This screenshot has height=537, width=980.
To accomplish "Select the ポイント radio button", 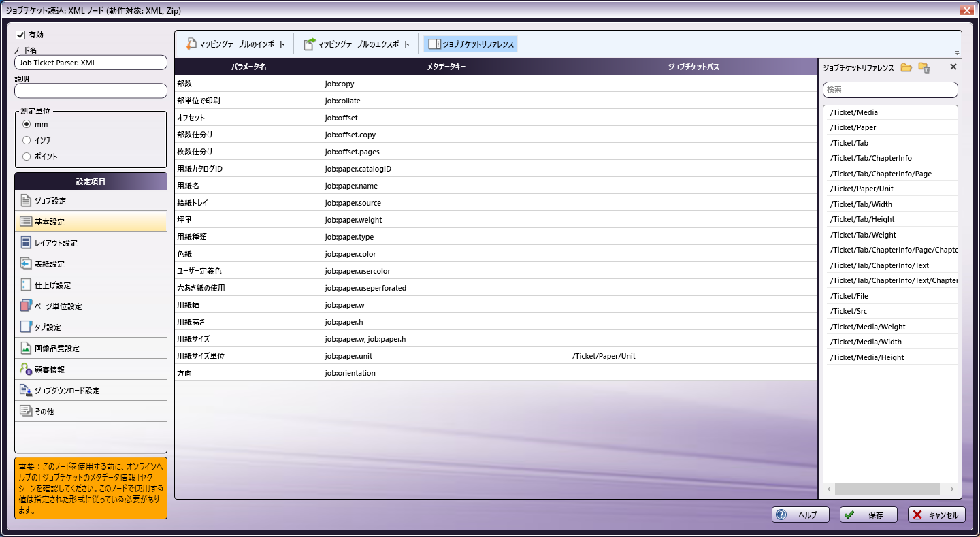I will (x=27, y=157).
